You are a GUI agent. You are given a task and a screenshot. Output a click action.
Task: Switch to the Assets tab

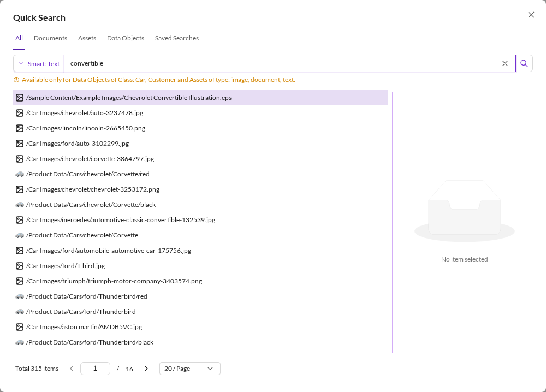[87, 38]
